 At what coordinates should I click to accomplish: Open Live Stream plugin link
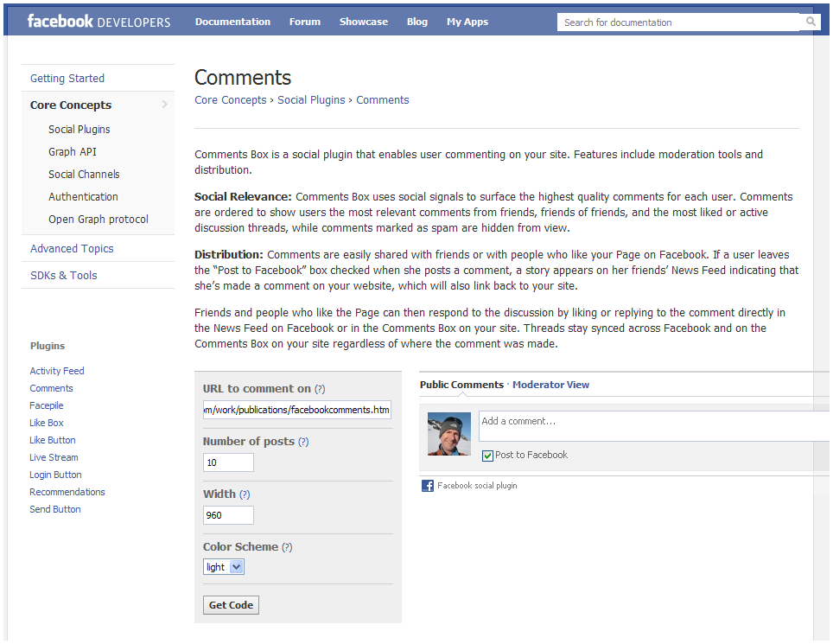coord(54,457)
